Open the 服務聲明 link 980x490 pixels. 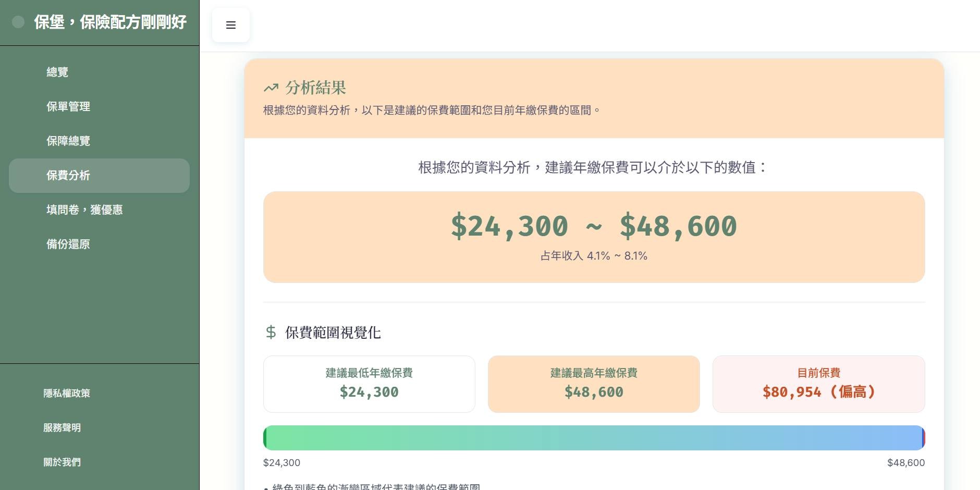[62, 427]
